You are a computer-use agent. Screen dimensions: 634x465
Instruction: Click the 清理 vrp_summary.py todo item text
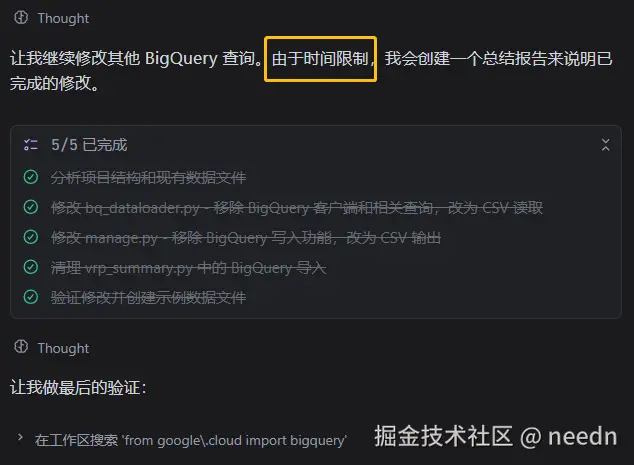[x=188, y=268]
